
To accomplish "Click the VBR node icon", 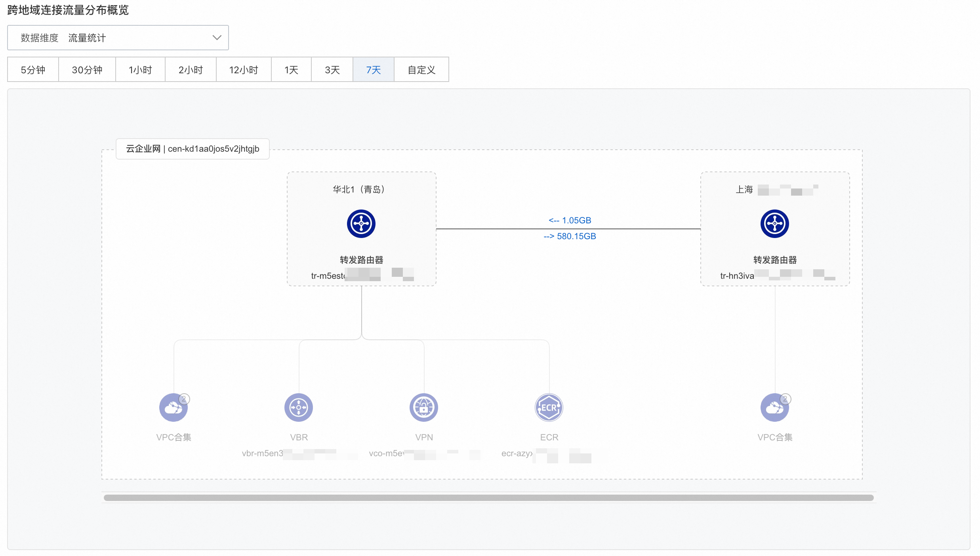I will tap(299, 407).
